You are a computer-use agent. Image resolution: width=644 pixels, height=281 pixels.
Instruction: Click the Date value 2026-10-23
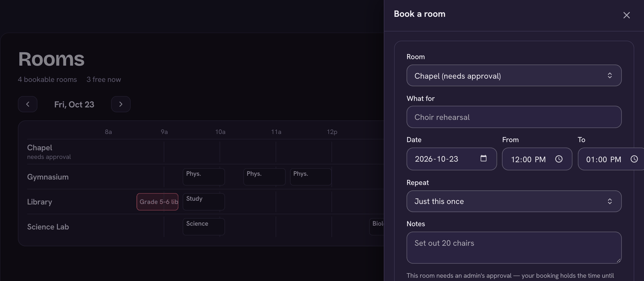(x=436, y=159)
